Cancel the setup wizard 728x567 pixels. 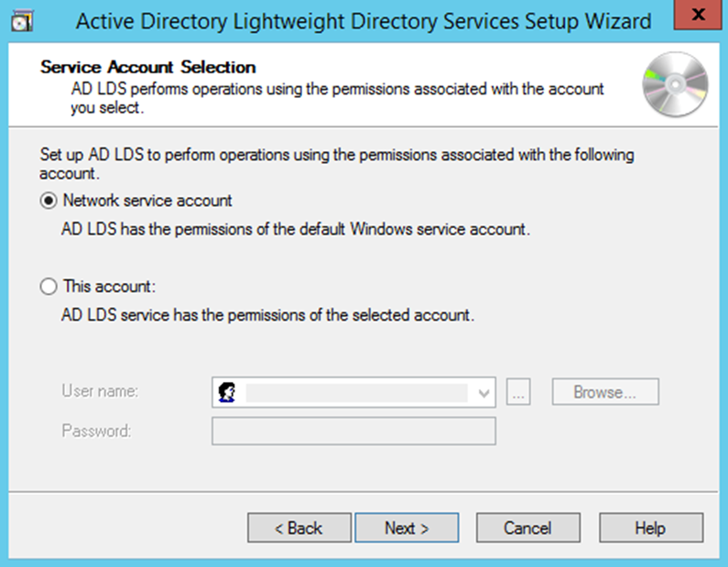click(x=527, y=528)
